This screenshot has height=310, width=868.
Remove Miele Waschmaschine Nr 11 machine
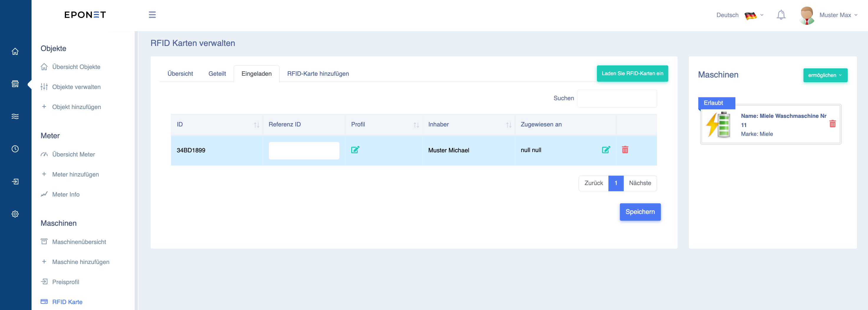(833, 124)
